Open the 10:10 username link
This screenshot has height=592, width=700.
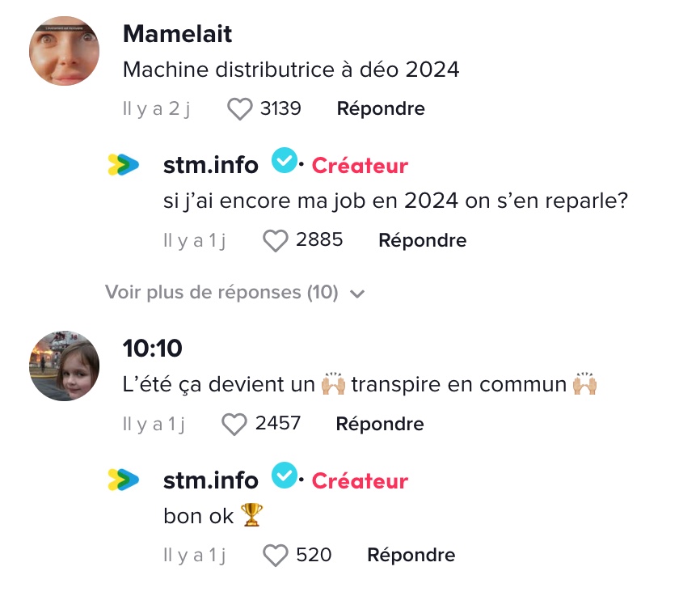[152, 349]
